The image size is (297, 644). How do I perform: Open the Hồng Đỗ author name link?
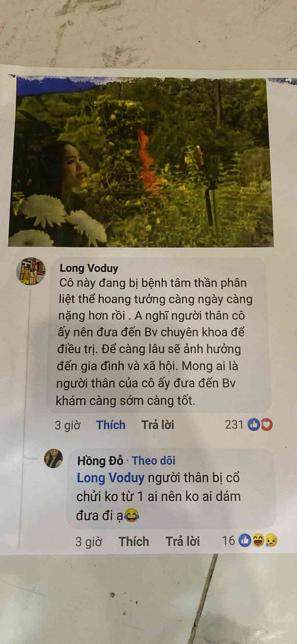click(x=100, y=461)
